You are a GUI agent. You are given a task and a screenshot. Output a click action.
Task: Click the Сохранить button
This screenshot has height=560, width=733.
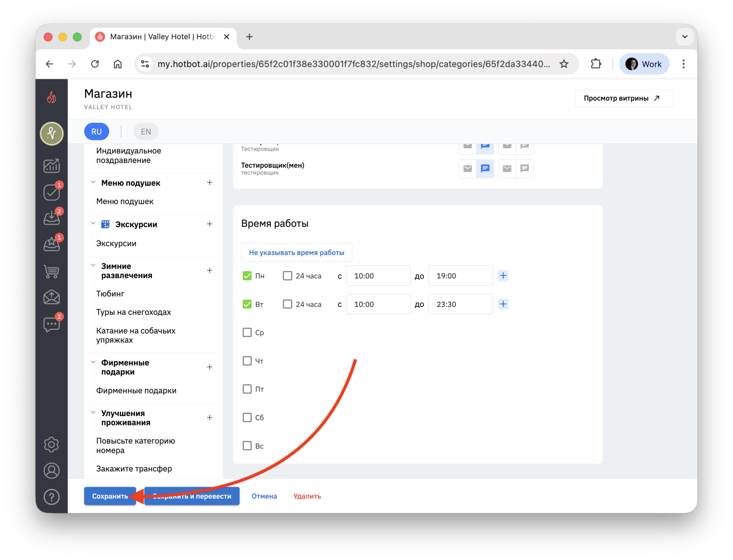point(110,496)
